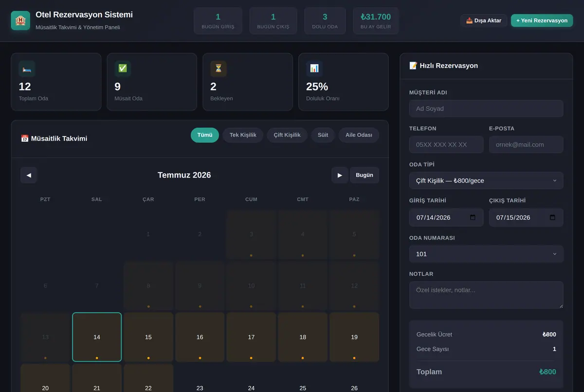The width and height of the screenshot is (584, 392).
Task: Focus the Telefon input field
Action: [446, 144]
